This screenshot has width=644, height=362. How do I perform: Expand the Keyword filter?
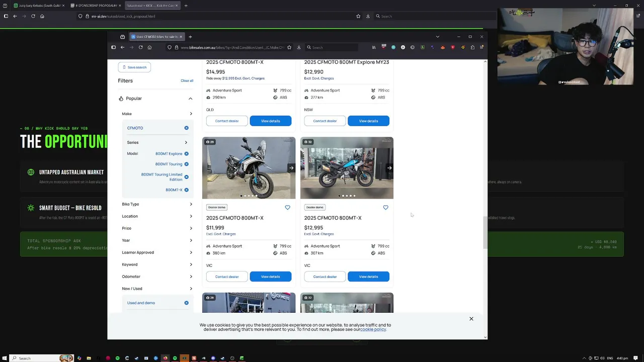pyautogui.click(x=157, y=264)
